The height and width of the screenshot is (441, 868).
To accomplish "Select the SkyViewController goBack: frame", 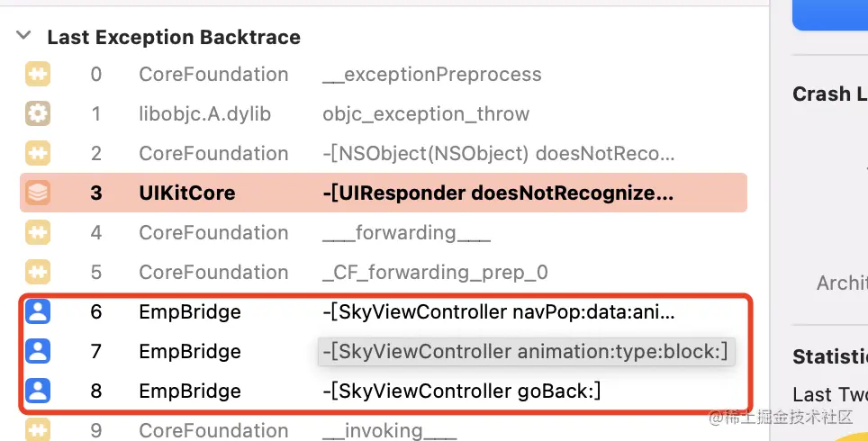I will (462, 391).
